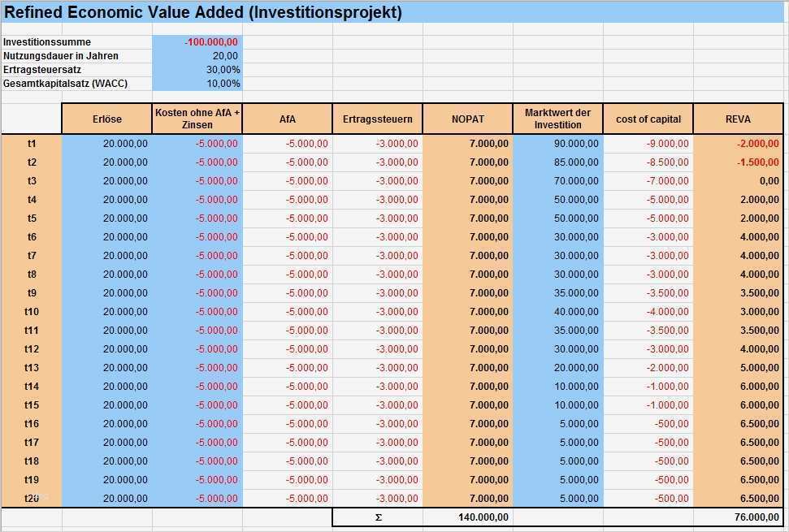
Task: Click the Gesamtkapitalsatz (WACC) value 10,00%
Action: (x=195, y=83)
